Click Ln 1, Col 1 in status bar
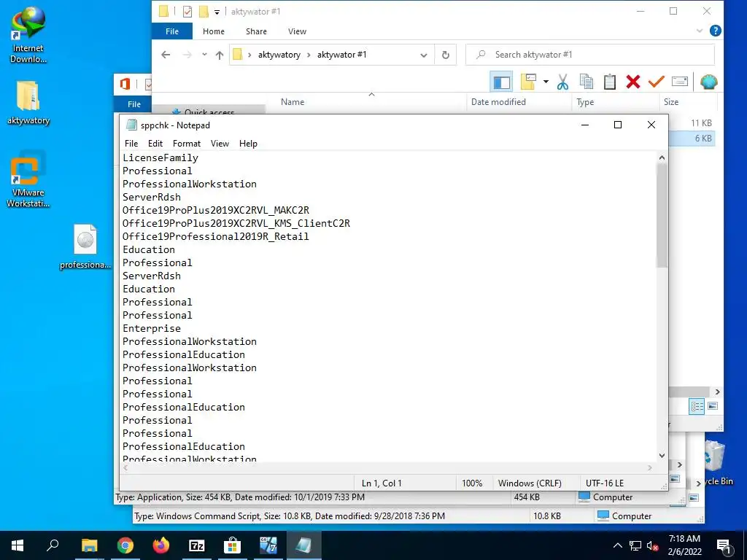The height and width of the screenshot is (560, 747). click(x=382, y=483)
